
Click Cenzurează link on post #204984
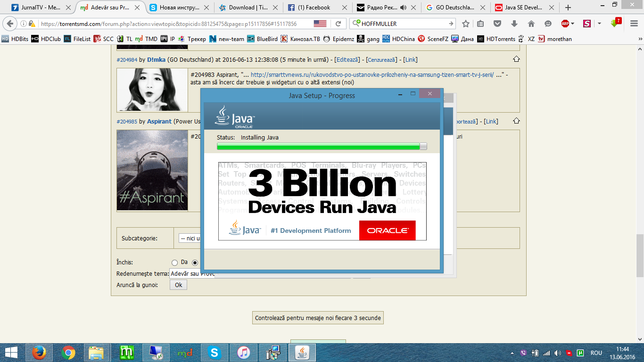pyautogui.click(x=382, y=59)
